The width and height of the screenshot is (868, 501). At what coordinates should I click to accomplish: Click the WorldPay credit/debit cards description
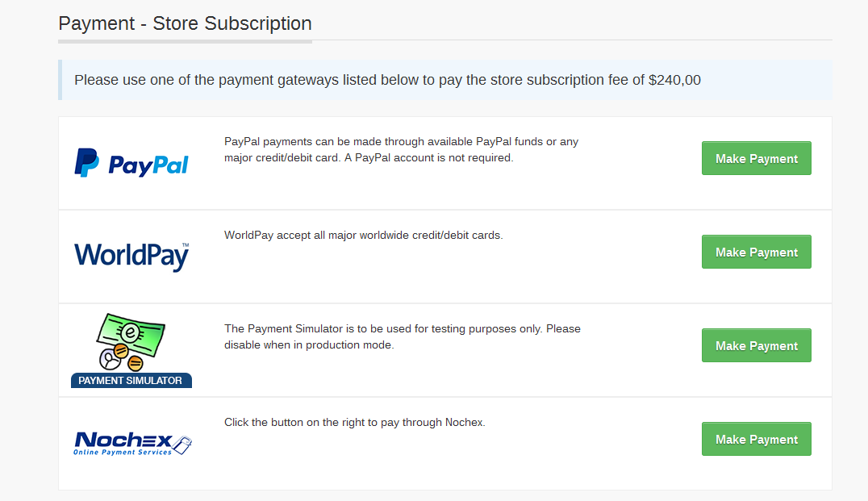coord(363,235)
